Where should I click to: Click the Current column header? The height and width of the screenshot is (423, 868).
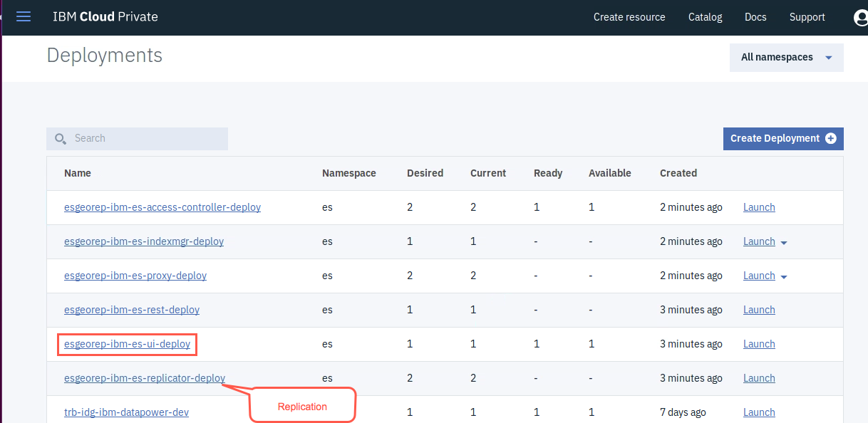pyautogui.click(x=488, y=173)
